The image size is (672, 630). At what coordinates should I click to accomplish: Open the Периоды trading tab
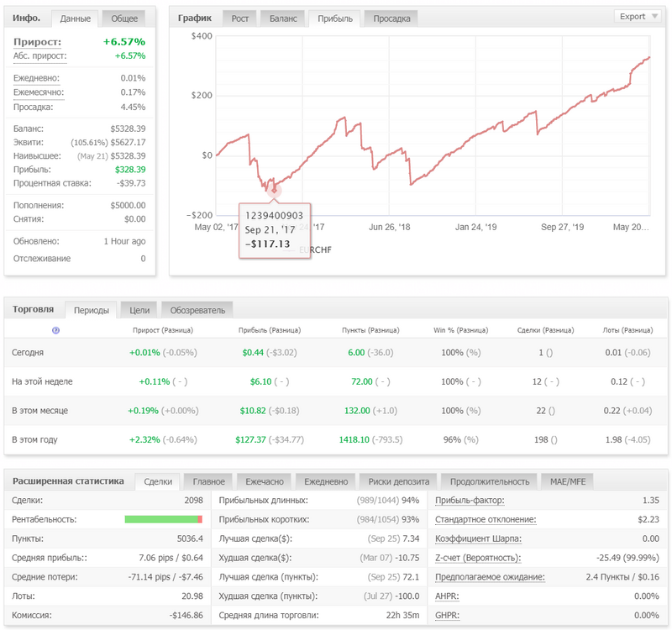(x=92, y=310)
